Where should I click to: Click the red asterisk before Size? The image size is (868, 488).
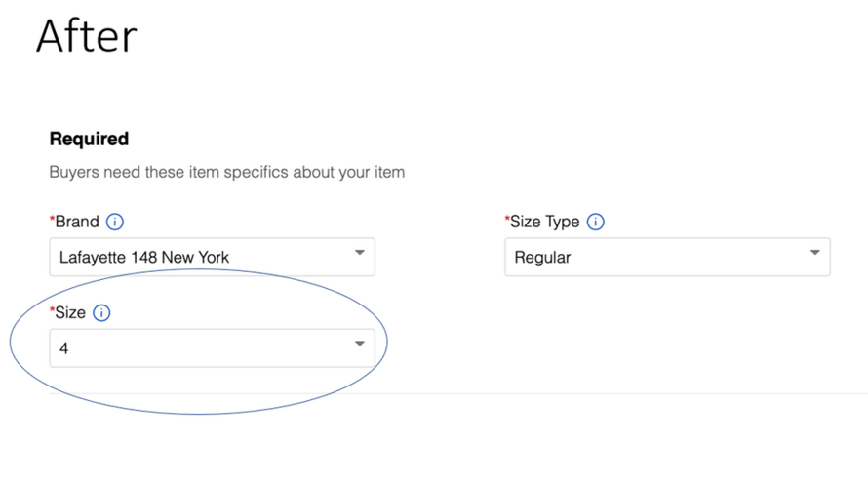coord(52,309)
